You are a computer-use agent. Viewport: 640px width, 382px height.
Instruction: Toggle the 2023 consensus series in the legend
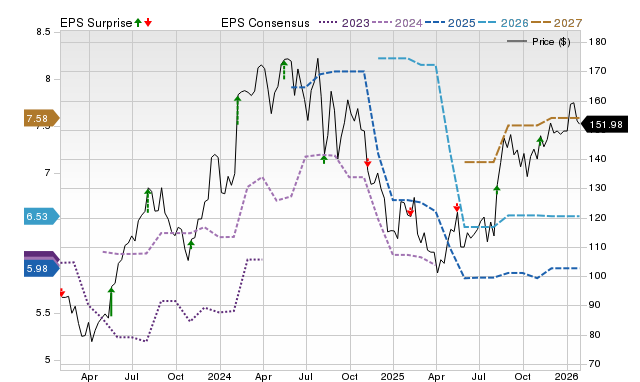[344, 23]
